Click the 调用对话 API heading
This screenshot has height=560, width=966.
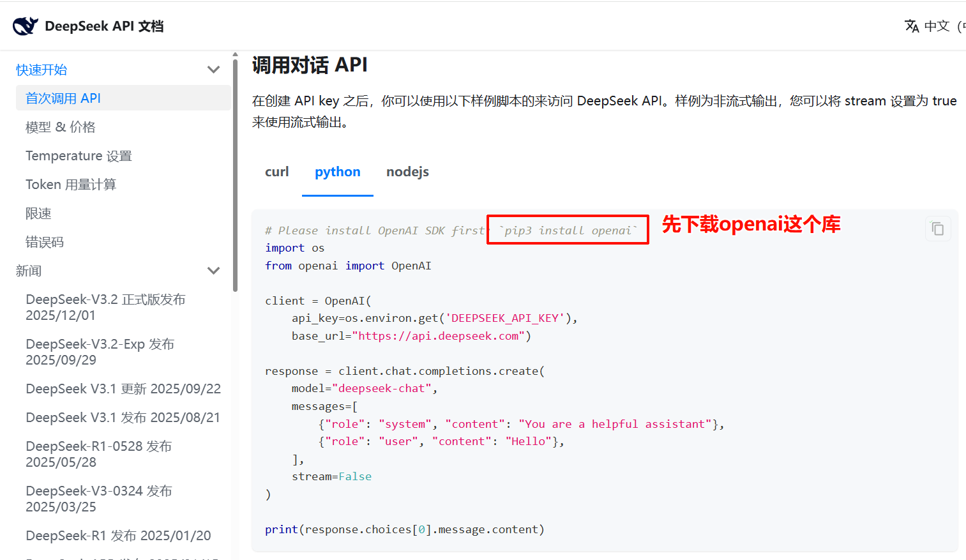tap(310, 65)
